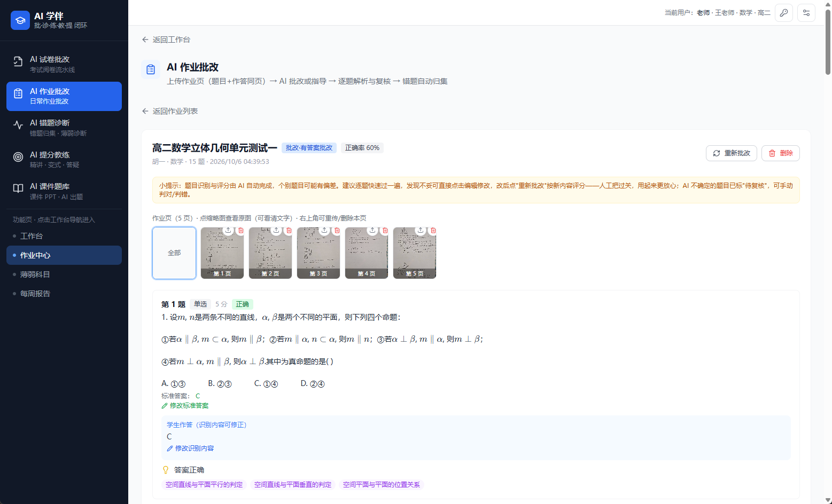The image size is (832, 504).
Task: Click the 返回作业列表 link
Action: (x=170, y=111)
